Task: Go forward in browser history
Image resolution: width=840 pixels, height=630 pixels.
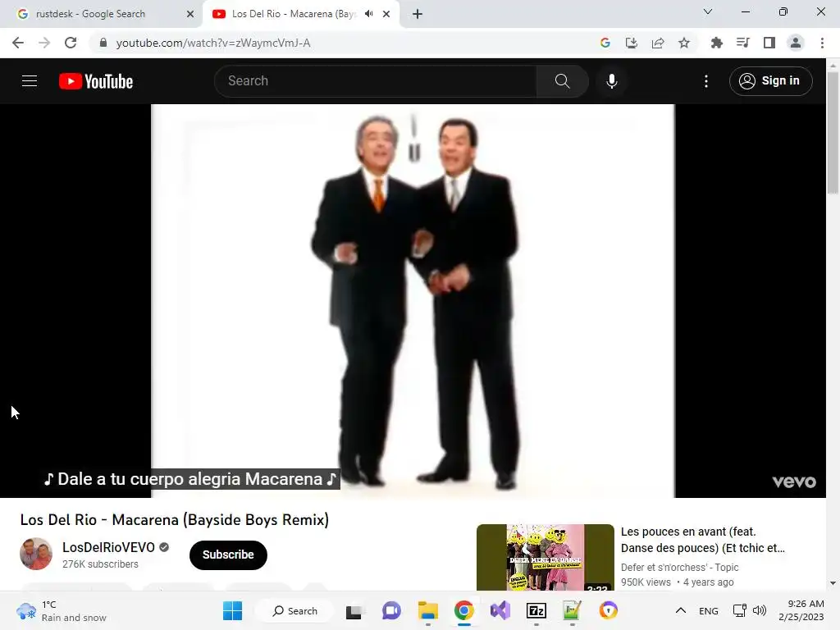Action: pyautogui.click(x=44, y=43)
